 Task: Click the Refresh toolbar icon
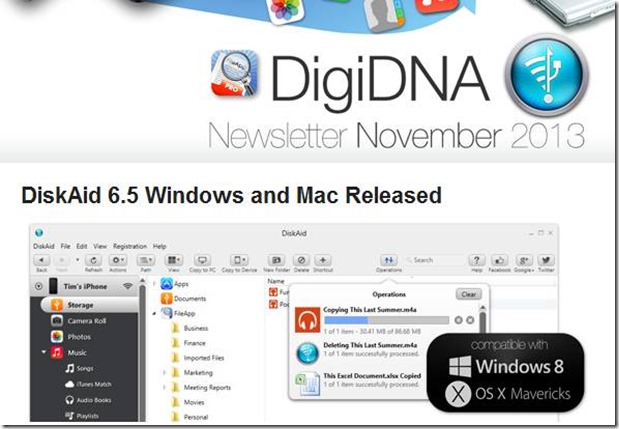click(x=94, y=260)
